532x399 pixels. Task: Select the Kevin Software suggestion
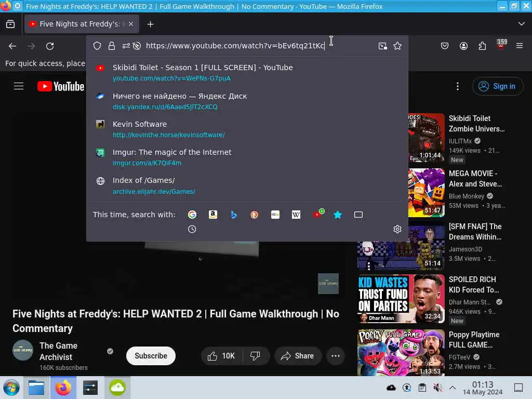click(x=247, y=129)
